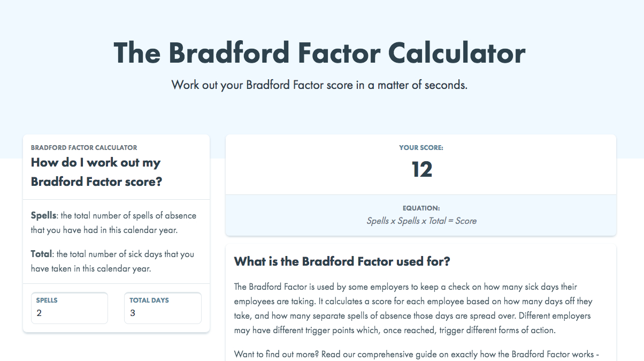Click the EQUATION label
Image resolution: width=644 pixels, height=361 pixels.
[421, 208]
